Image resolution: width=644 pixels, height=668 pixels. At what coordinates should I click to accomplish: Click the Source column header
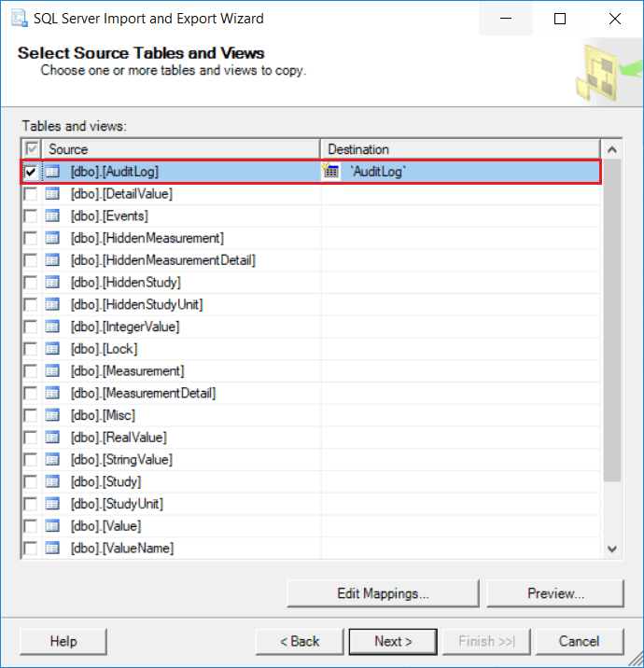pyautogui.click(x=182, y=149)
